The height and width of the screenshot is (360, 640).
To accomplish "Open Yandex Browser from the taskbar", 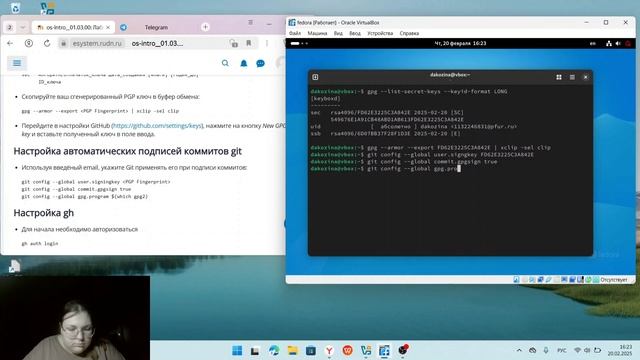I will pyautogui.click(x=329, y=350).
